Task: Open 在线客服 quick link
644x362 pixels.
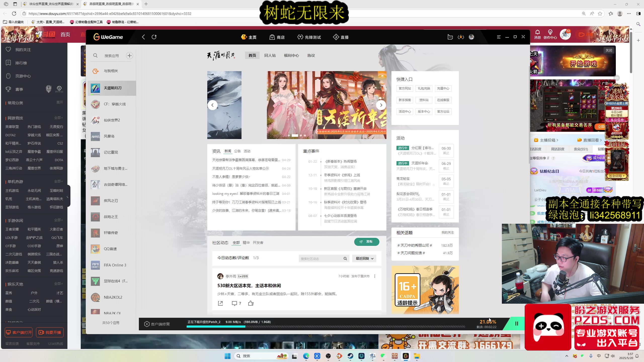Action: click(443, 100)
